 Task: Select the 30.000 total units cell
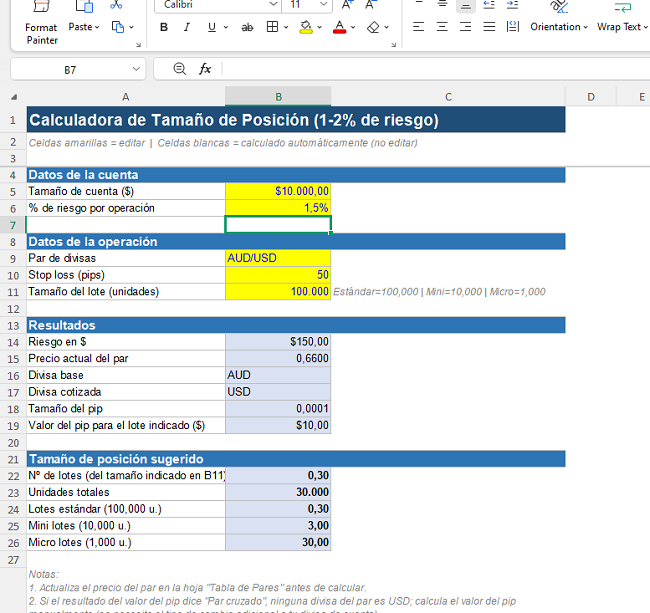click(x=278, y=492)
